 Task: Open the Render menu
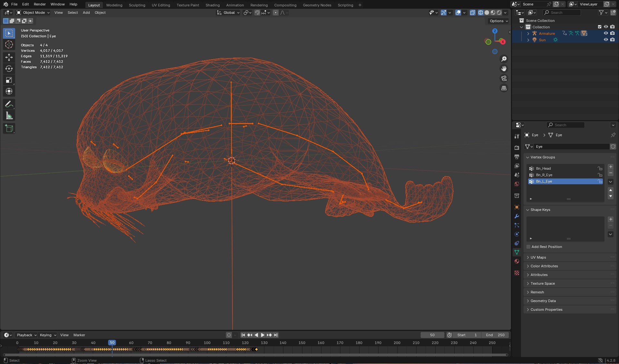point(40,4)
